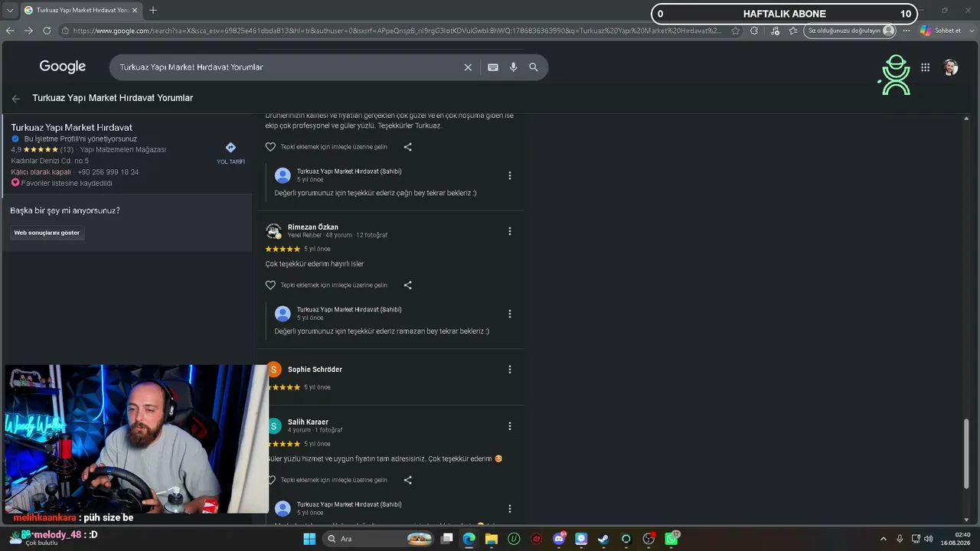Click the Favoriler listesine kaydedildi heart icon
The image size is (980, 551).
(15, 184)
